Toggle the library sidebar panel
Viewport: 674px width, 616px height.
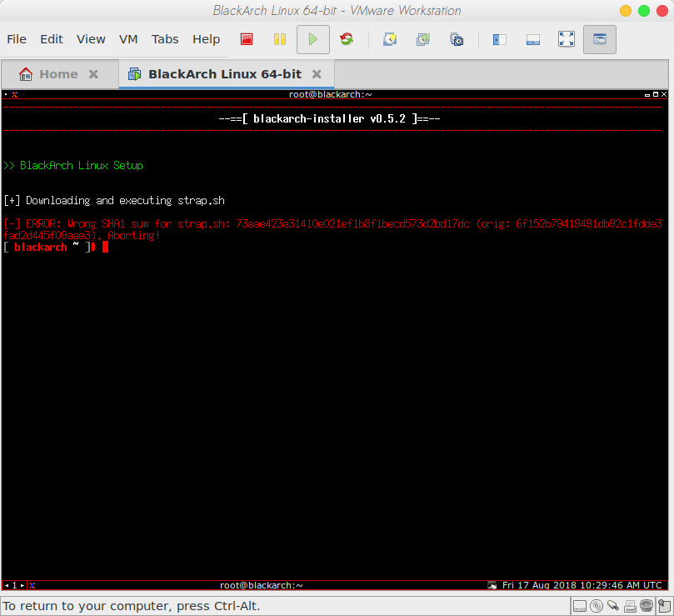[499, 39]
